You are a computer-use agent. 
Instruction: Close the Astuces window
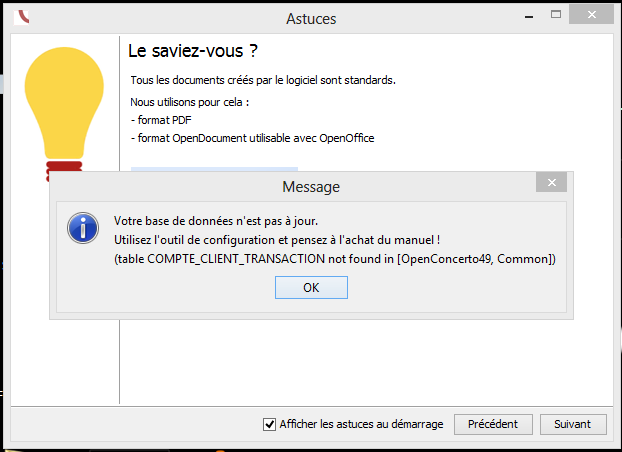click(x=594, y=17)
